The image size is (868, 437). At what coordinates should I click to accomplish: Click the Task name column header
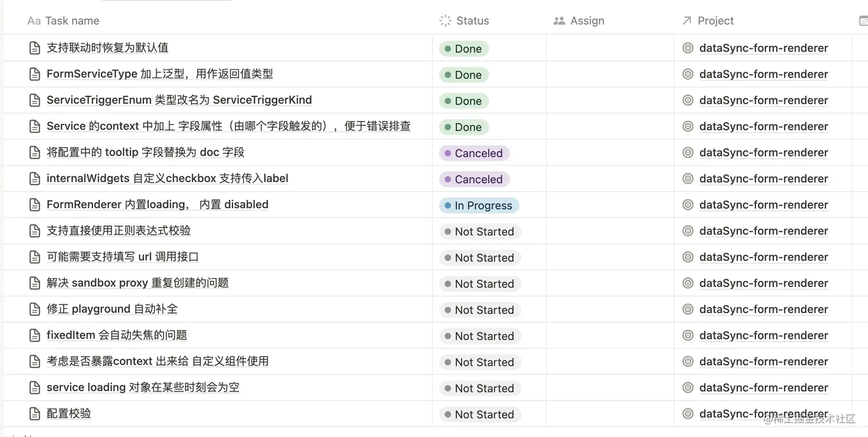(63, 21)
